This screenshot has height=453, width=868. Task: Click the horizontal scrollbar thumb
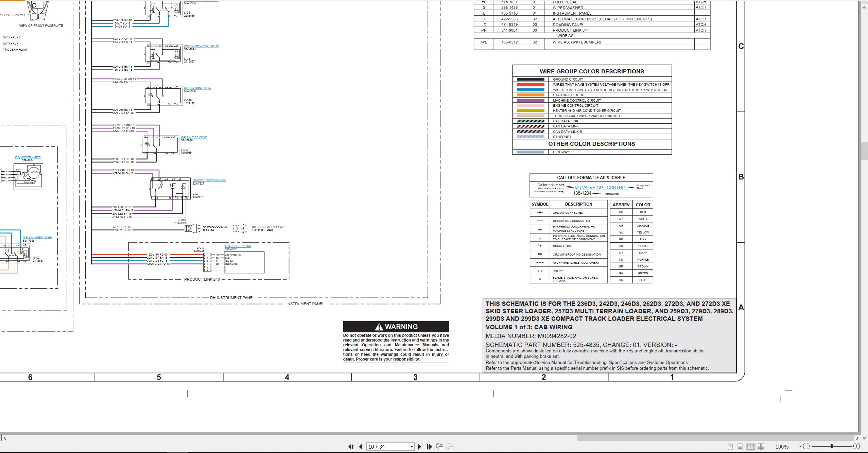(715, 438)
